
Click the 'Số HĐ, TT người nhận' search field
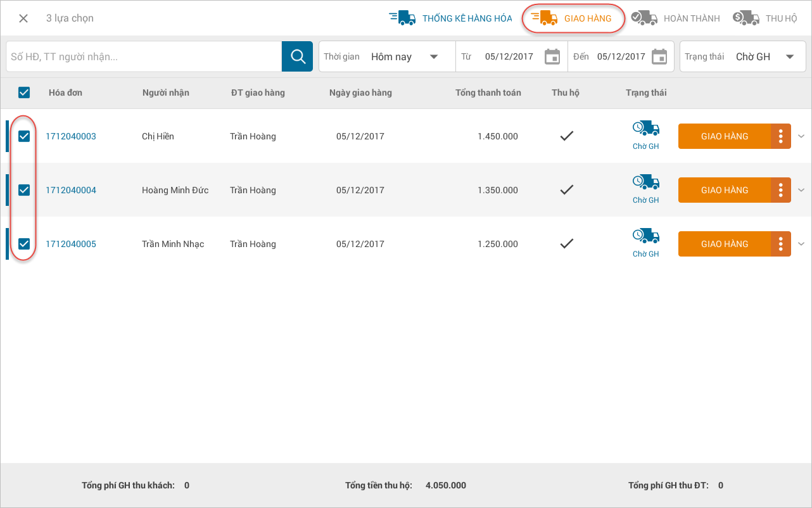(144, 56)
